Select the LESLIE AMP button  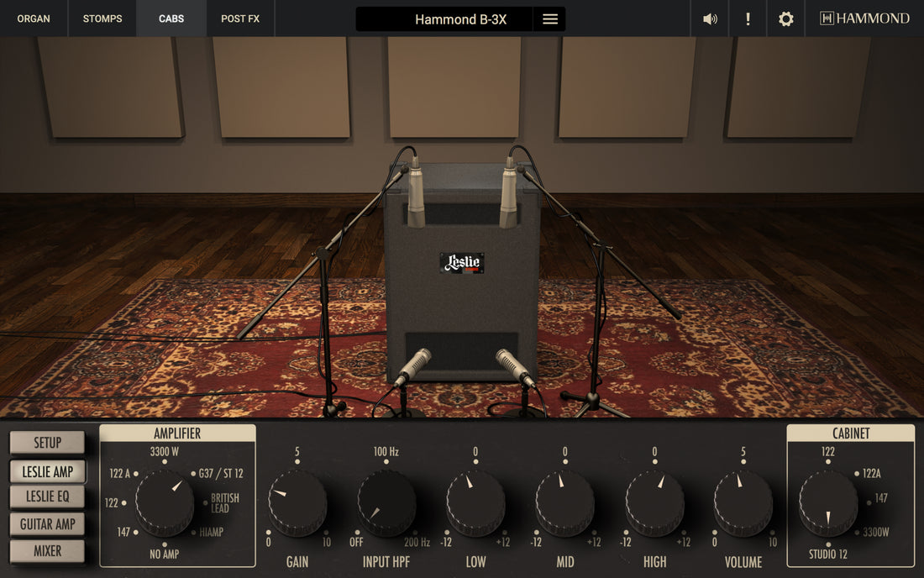click(x=47, y=471)
